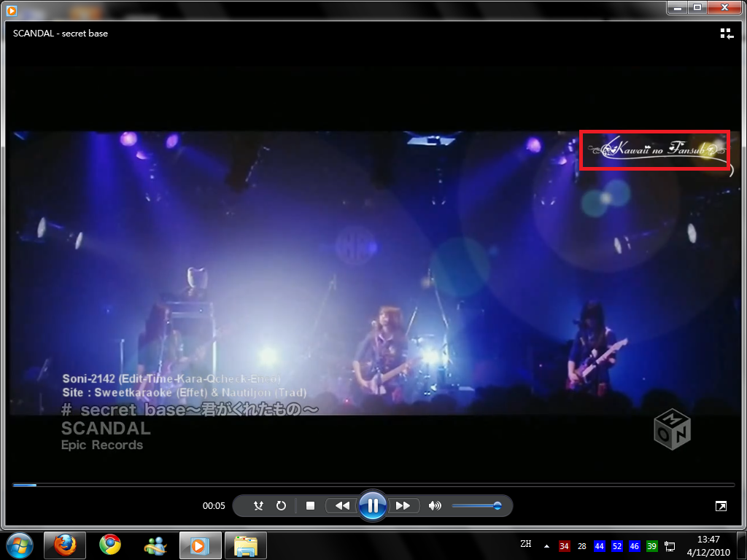
Task: Mute the player's sound
Action: (x=435, y=506)
